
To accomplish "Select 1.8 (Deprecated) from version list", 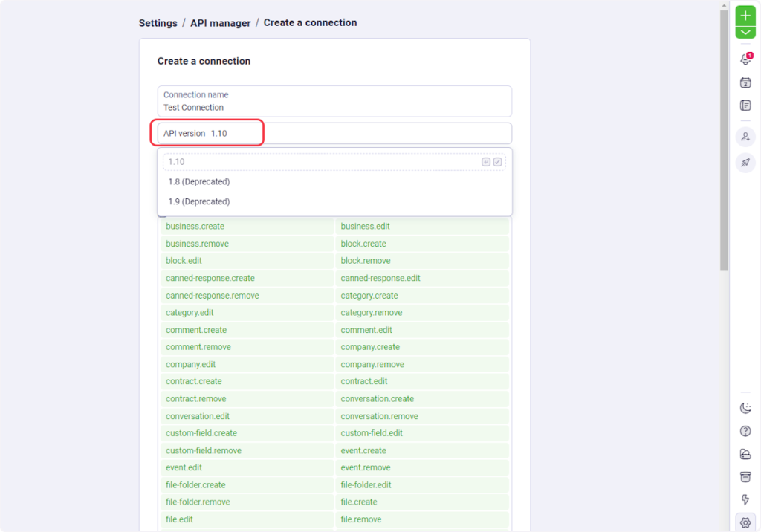I will coord(199,182).
